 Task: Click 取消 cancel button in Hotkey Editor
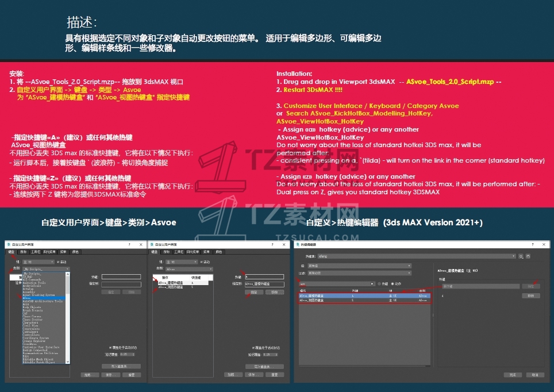535,375
